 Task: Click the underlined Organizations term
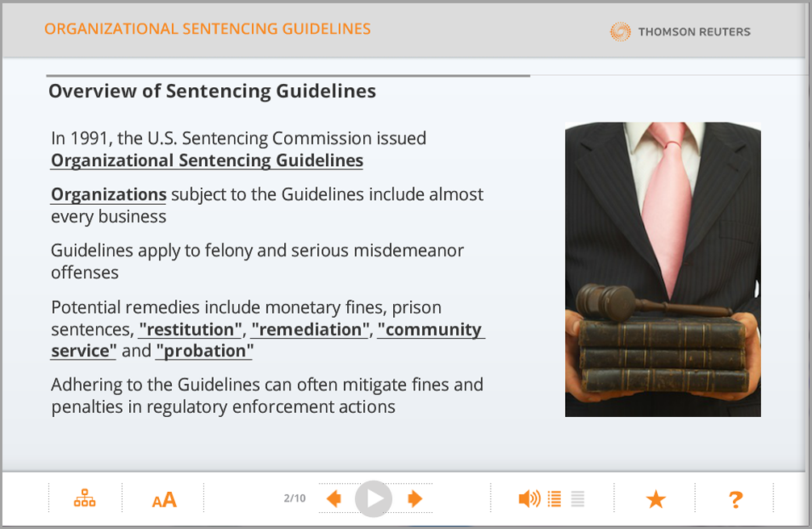[x=108, y=194]
